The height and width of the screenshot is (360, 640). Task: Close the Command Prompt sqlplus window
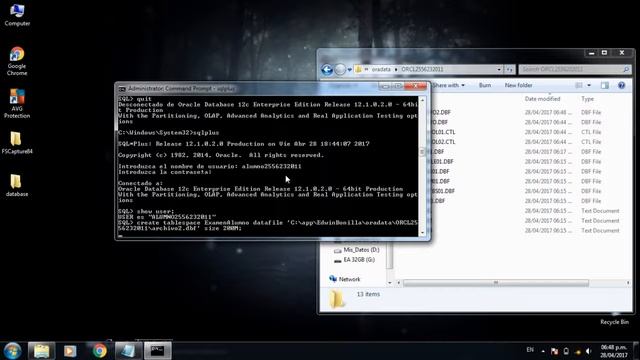point(416,86)
